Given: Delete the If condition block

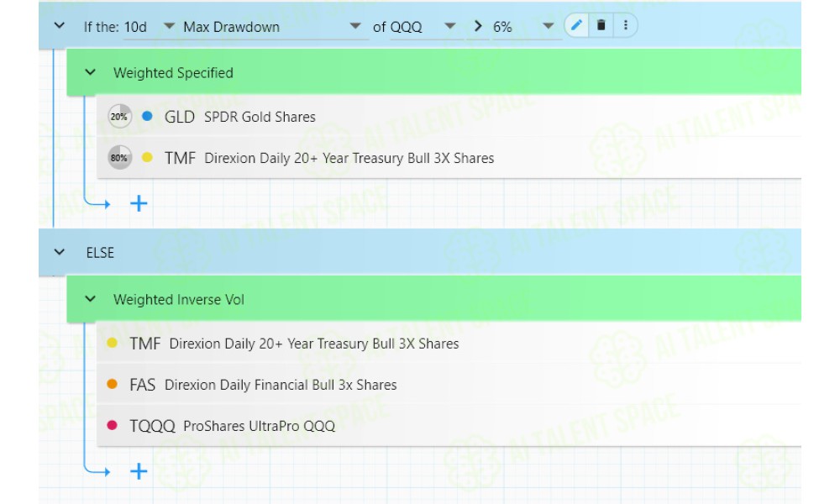Looking at the screenshot, I should tap(601, 26).
